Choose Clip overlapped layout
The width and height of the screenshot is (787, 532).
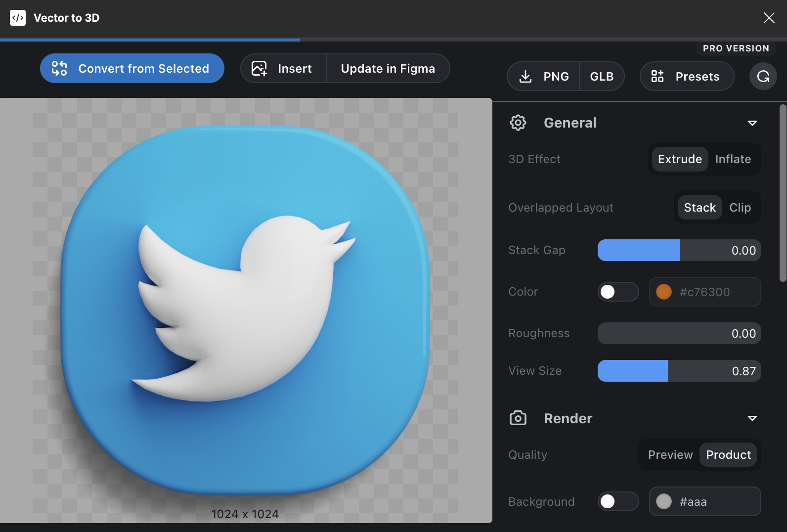tap(740, 208)
